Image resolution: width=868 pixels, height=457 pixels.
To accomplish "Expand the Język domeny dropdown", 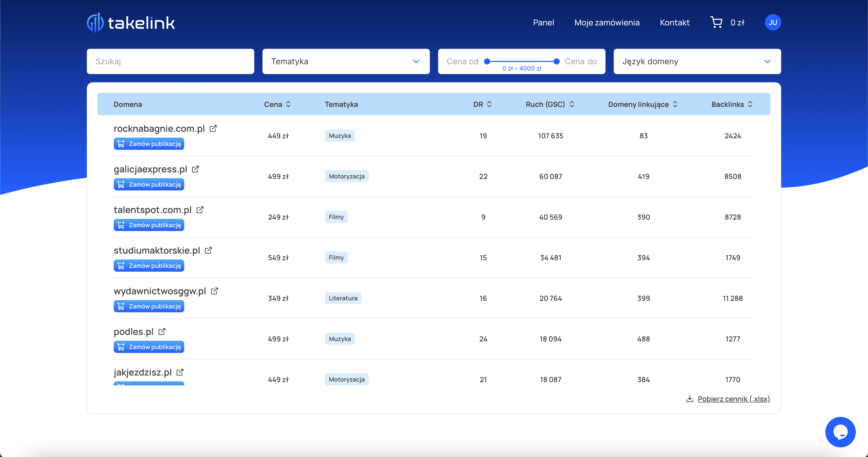I will pyautogui.click(x=697, y=61).
